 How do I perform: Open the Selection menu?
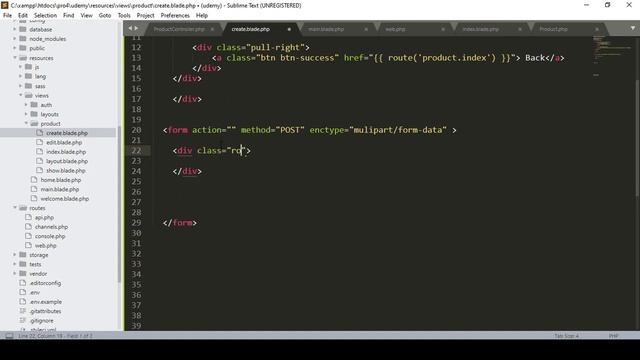pyautogui.click(x=45, y=15)
